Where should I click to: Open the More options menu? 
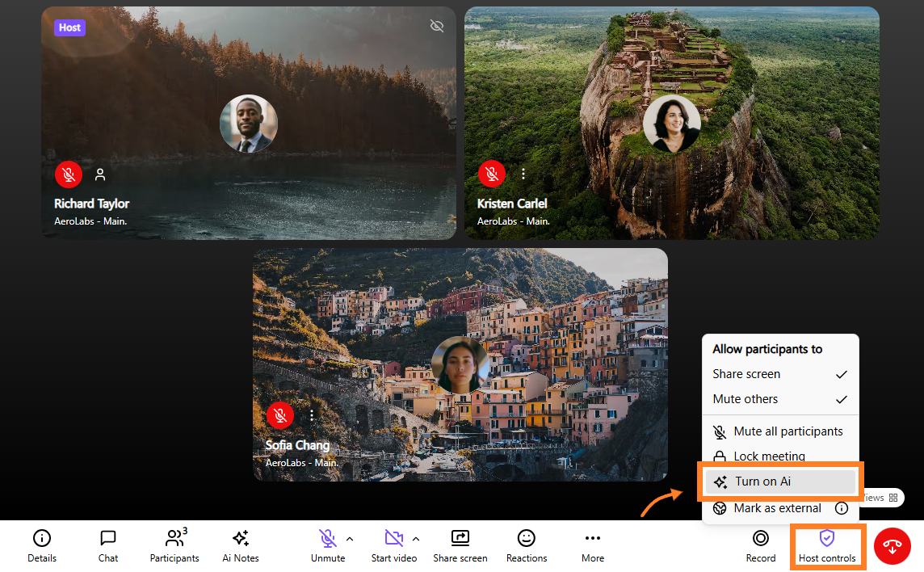pos(593,545)
